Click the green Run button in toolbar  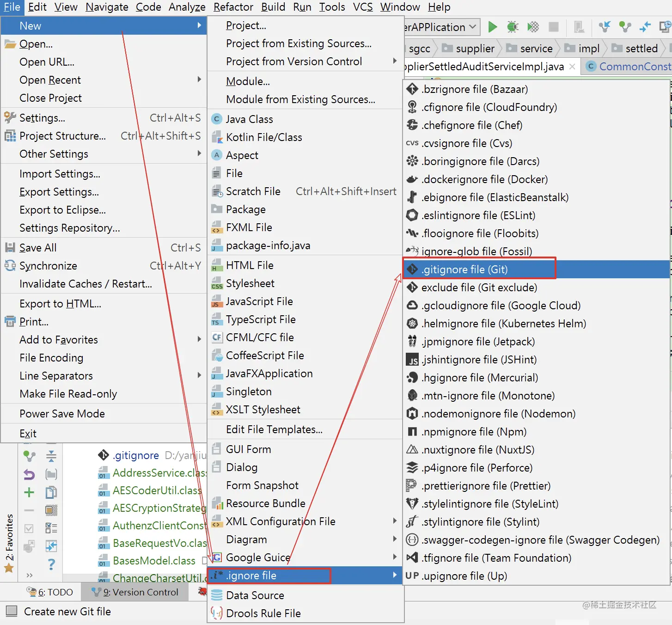493,27
